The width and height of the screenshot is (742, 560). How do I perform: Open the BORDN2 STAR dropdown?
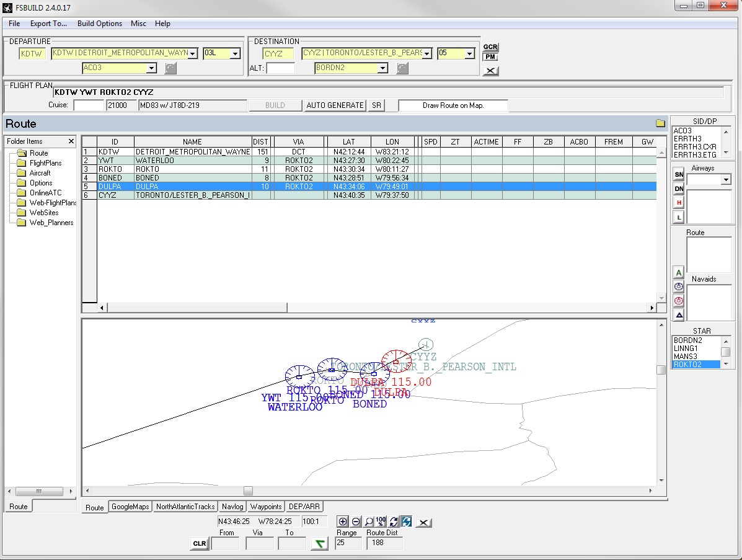pyautogui.click(x=382, y=68)
